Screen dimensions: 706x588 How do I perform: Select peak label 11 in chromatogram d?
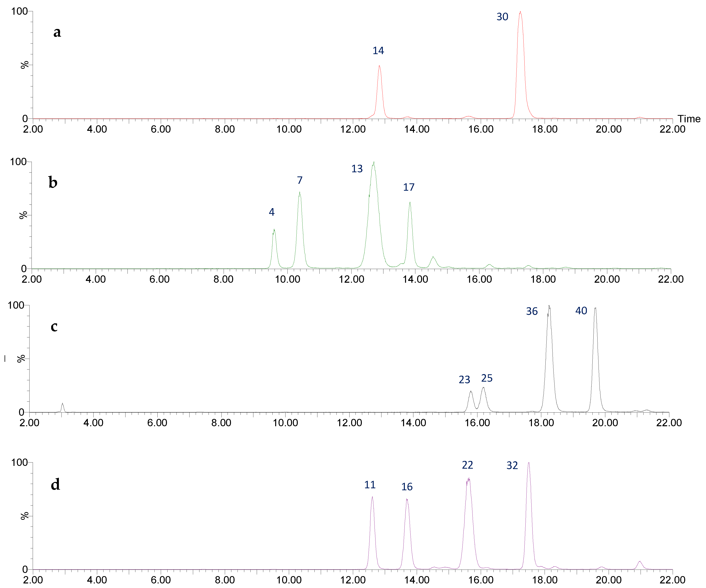[370, 485]
